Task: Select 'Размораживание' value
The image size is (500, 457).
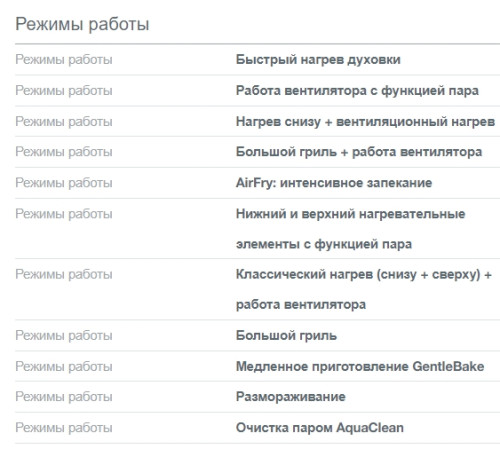Action: 291,397
